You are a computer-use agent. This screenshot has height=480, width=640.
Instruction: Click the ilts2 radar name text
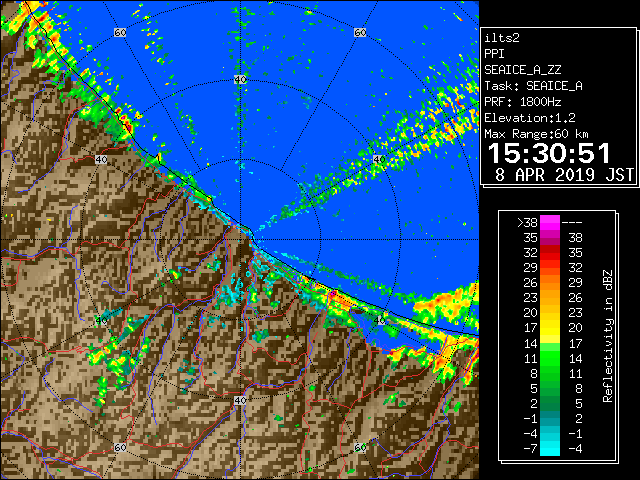click(502, 38)
